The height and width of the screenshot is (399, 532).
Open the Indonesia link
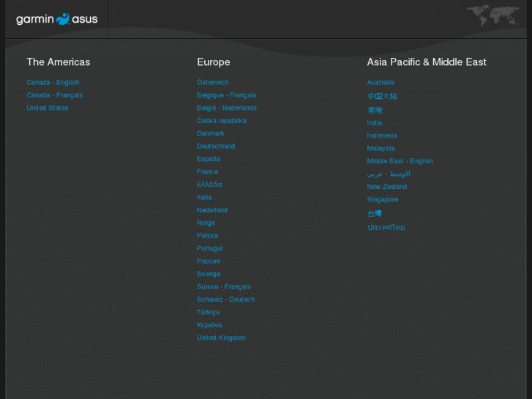382,135
